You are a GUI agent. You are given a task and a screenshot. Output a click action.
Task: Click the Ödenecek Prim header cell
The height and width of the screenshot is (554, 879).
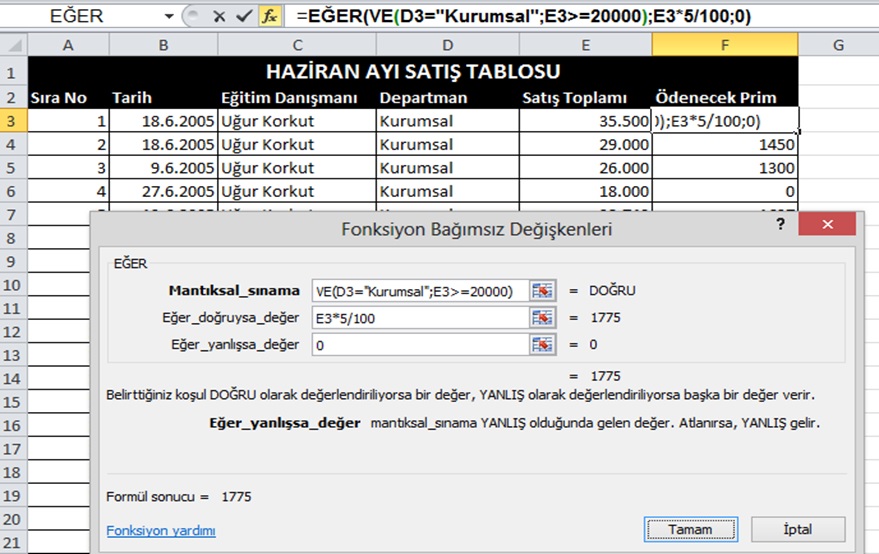725,98
